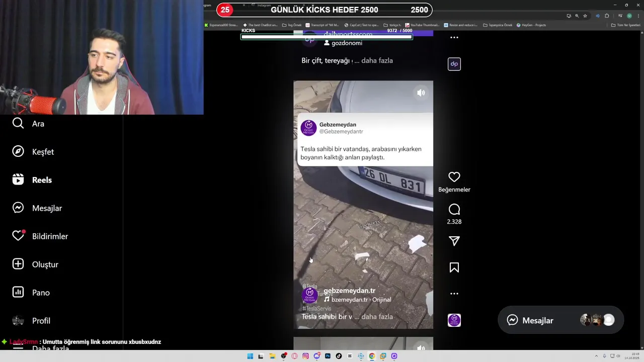
Task: Open the Pano dashboard
Action: (x=31, y=293)
